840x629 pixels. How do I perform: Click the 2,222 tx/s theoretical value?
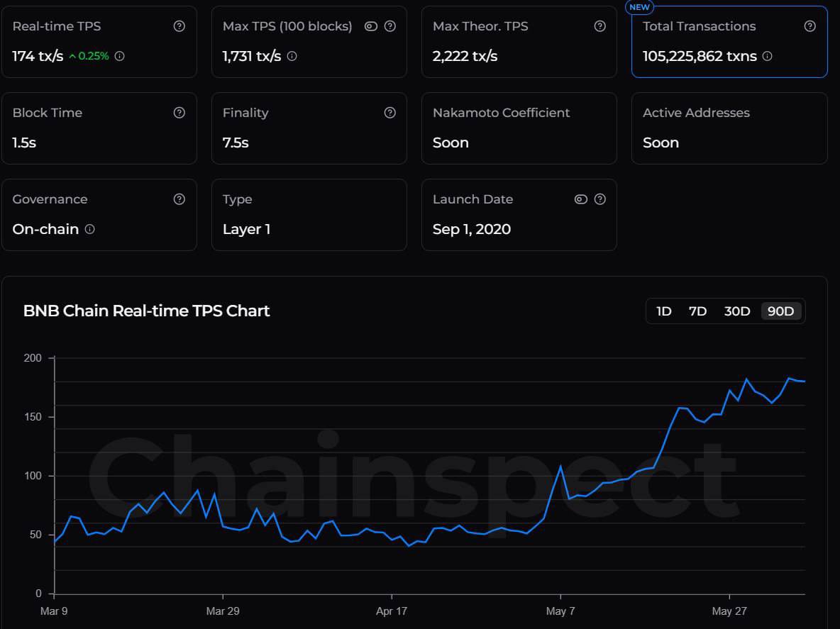pos(465,56)
